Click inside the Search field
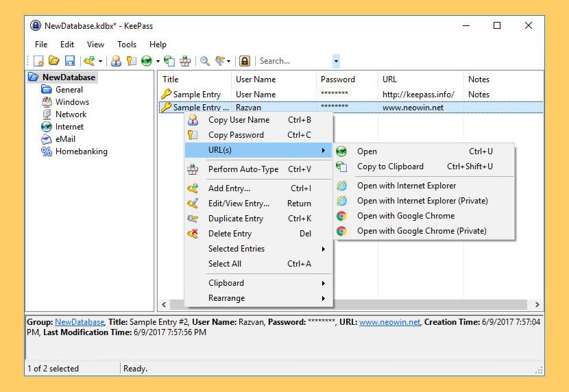The height and width of the screenshot is (392, 569). pos(295,61)
